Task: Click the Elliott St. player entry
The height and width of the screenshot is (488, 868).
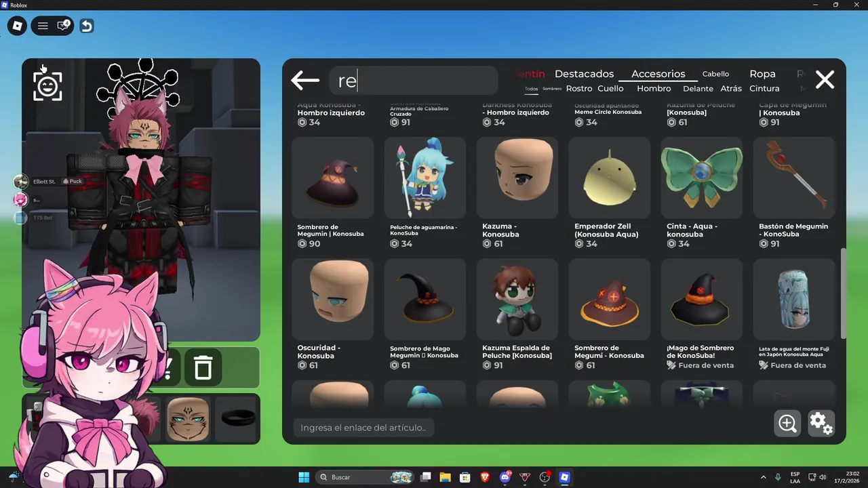Action: pos(44,182)
